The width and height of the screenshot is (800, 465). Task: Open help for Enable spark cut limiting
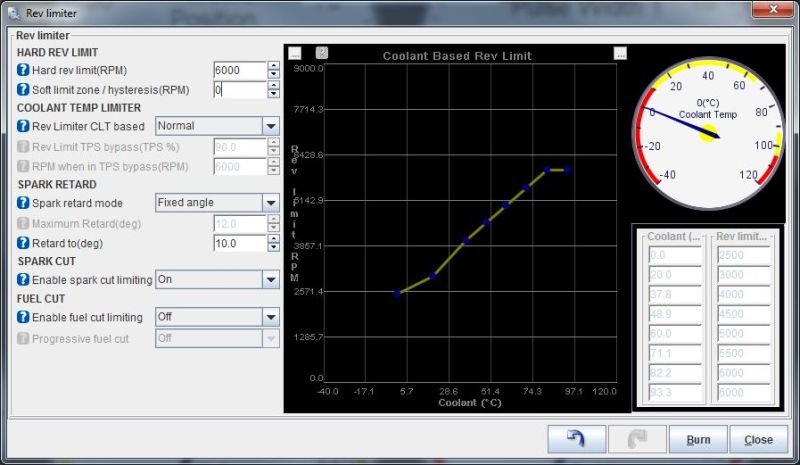tap(24, 280)
